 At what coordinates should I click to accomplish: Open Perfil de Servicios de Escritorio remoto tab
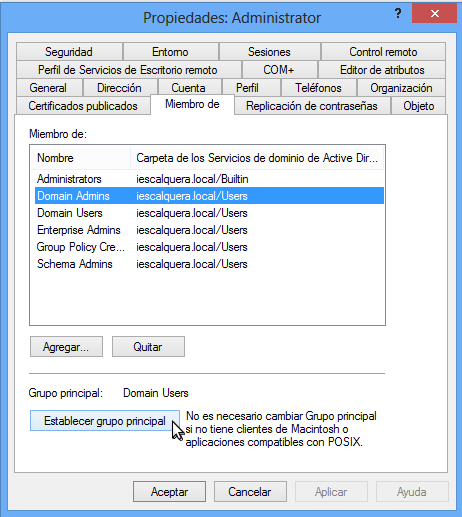(128, 70)
